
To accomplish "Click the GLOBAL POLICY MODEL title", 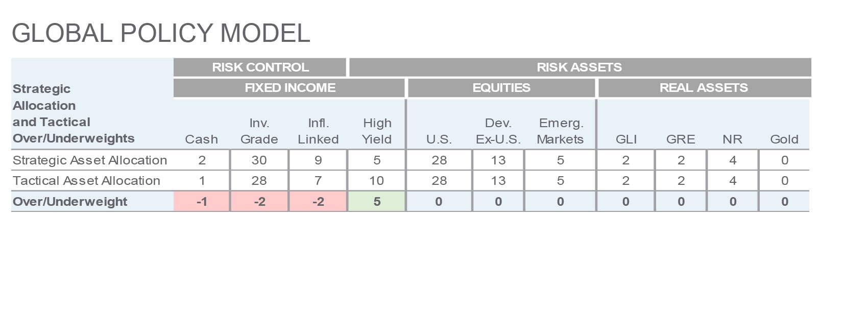I will click(x=161, y=33).
